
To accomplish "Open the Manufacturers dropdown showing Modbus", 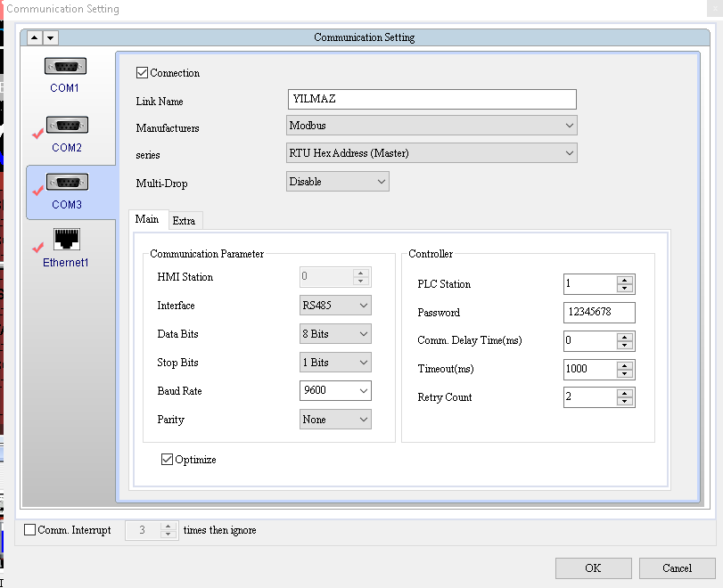I will [431, 126].
